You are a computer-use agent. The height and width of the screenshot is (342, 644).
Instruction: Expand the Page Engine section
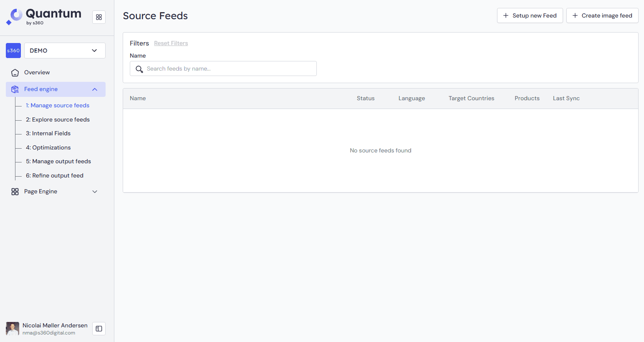tap(95, 191)
